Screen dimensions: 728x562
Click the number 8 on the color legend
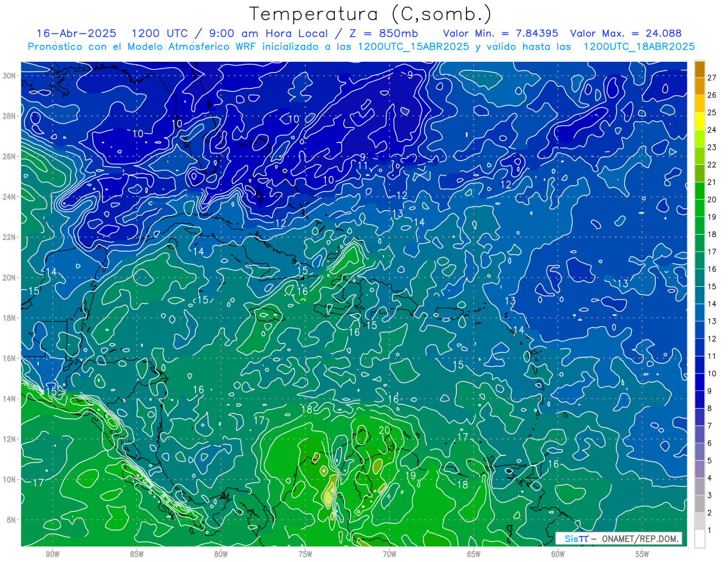(710, 409)
